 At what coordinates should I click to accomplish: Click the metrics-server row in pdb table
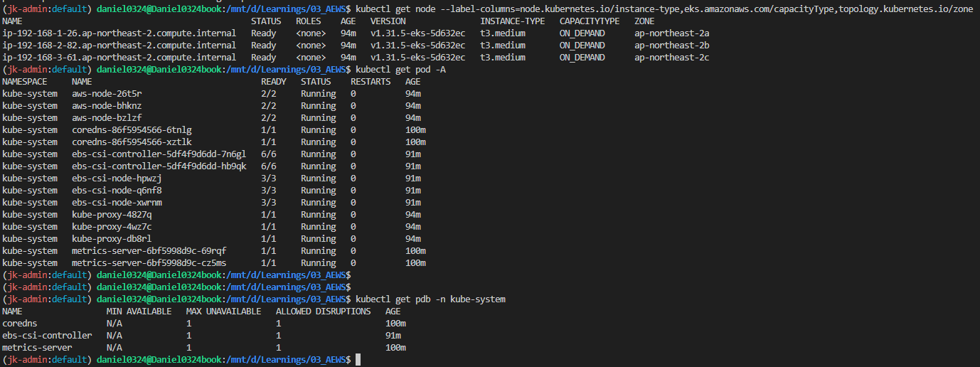(x=204, y=348)
